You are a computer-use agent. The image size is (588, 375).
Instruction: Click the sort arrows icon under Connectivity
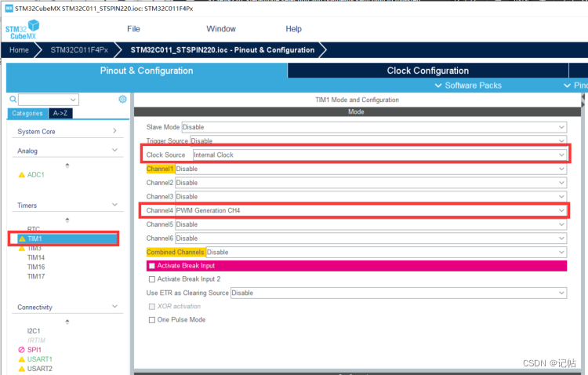coord(67,322)
